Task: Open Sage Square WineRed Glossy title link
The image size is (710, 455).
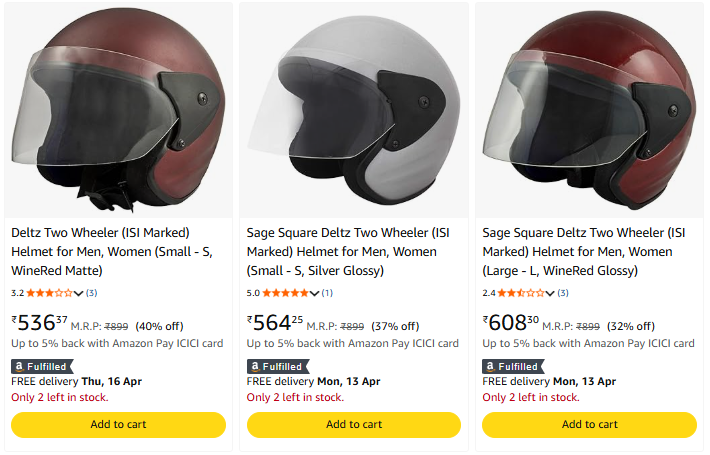Action: coord(582,250)
